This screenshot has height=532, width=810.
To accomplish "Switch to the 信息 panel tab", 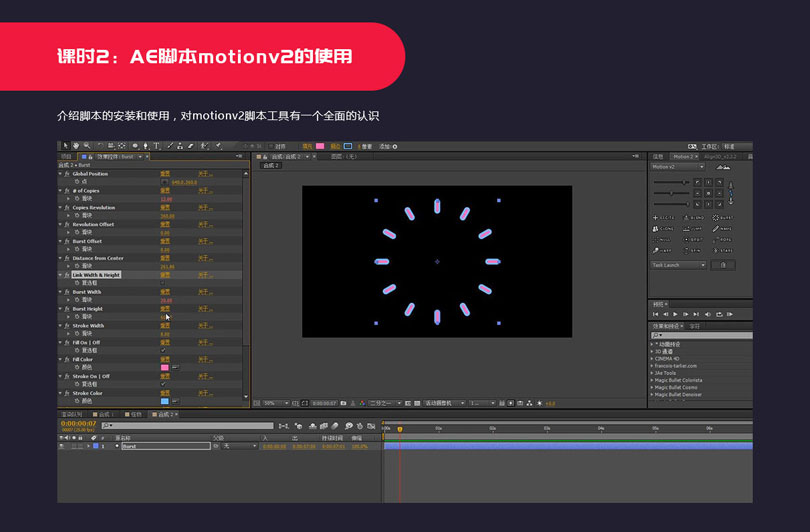I will click(658, 157).
